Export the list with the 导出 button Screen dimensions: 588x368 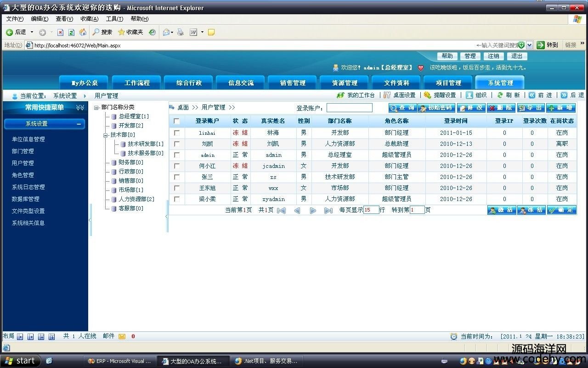[530, 108]
